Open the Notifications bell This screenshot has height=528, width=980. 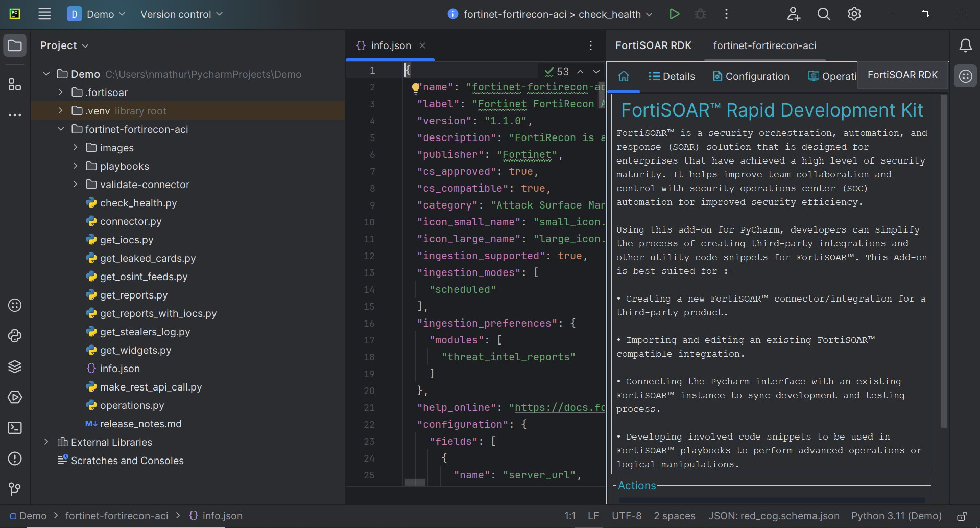point(965,46)
